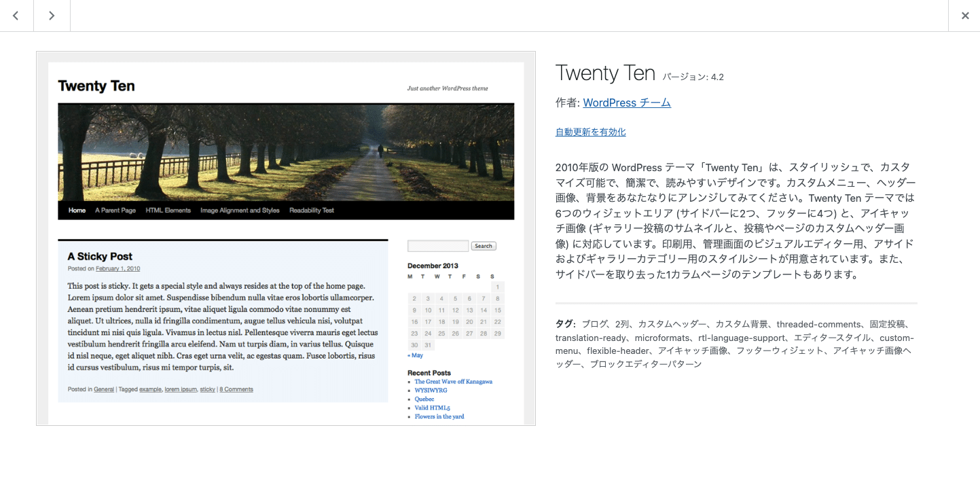980x504 pixels.
Task: Open the WordPress チーム author link
Action: [x=626, y=103]
